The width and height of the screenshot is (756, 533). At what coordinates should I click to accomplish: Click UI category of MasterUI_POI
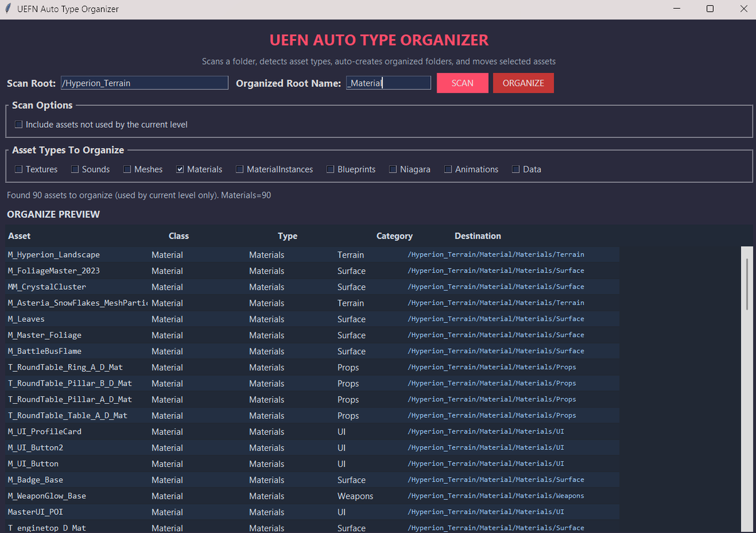[341, 512]
